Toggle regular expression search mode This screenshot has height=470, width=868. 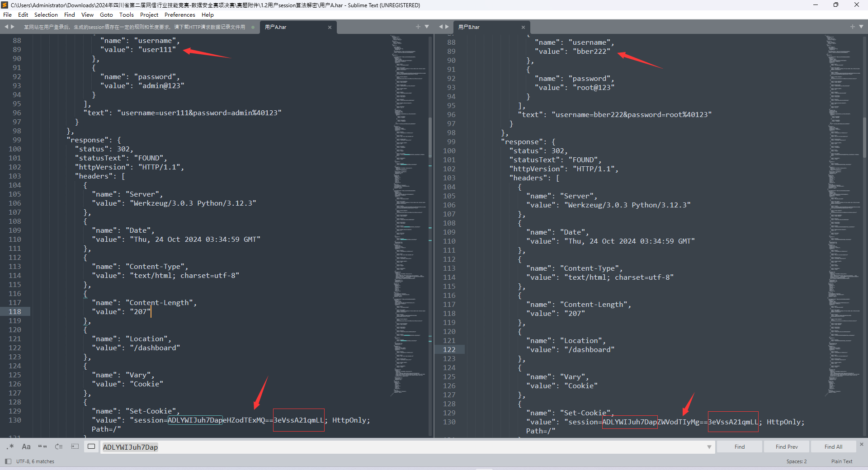point(10,446)
